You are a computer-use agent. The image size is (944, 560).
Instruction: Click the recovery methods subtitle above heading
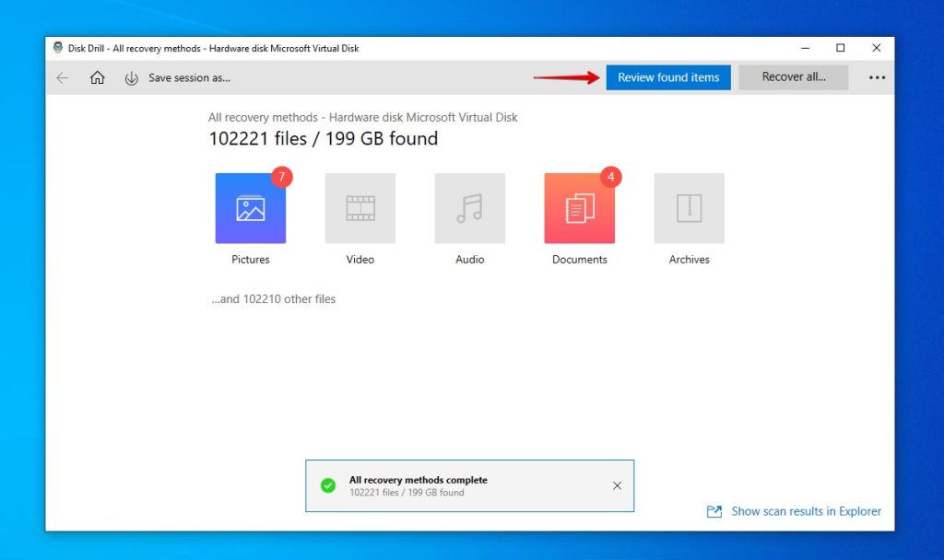click(x=363, y=117)
